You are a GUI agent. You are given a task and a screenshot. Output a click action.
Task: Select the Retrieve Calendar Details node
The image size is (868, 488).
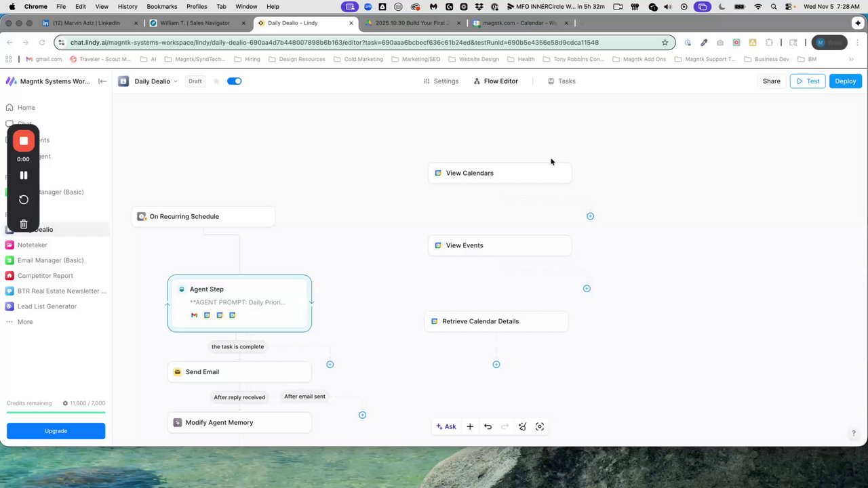click(x=496, y=321)
